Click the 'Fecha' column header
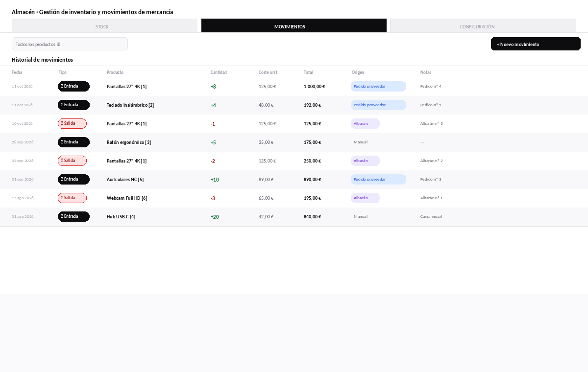 [17, 72]
